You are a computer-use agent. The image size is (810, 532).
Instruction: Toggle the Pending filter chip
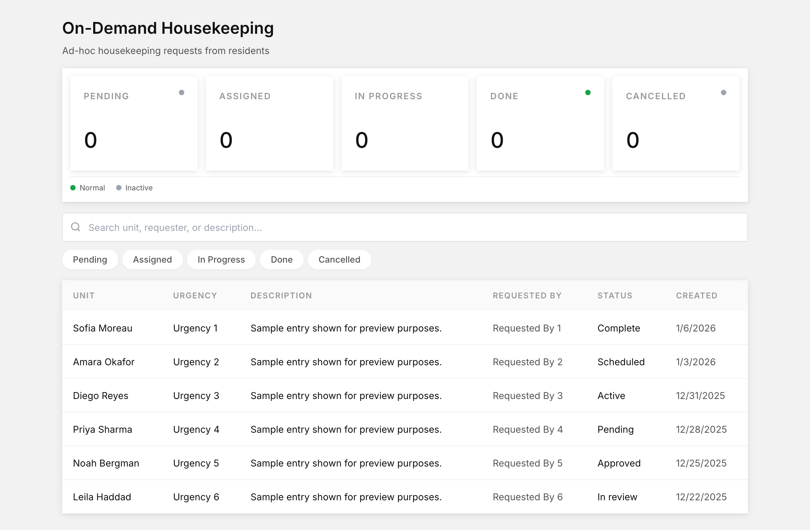[x=90, y=260]
